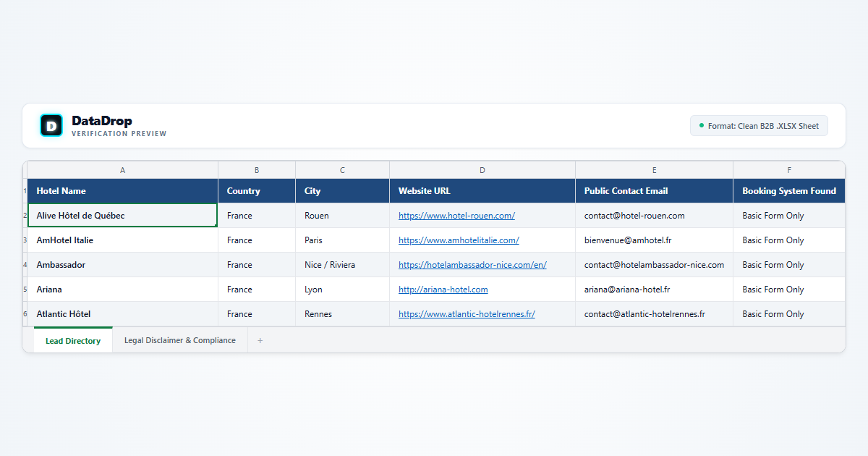
Task: Click the Booking System Found header cell
Action: pyautogui.click(x=789, y=191)
